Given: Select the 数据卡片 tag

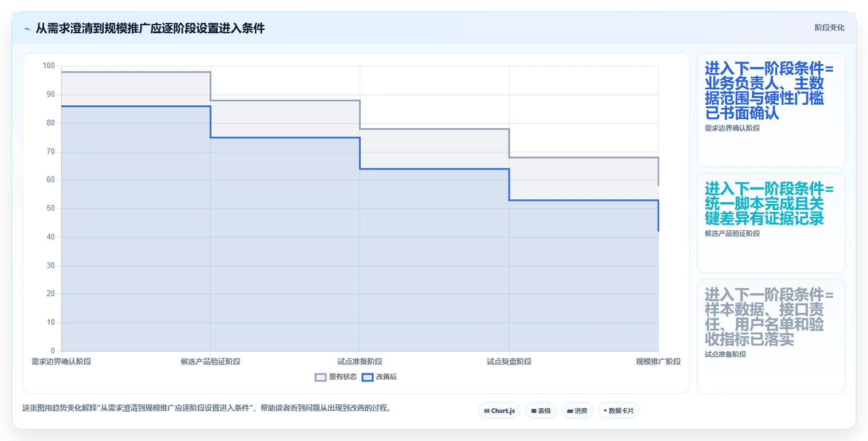Looking at the screenshot, I should pos(618,411).
